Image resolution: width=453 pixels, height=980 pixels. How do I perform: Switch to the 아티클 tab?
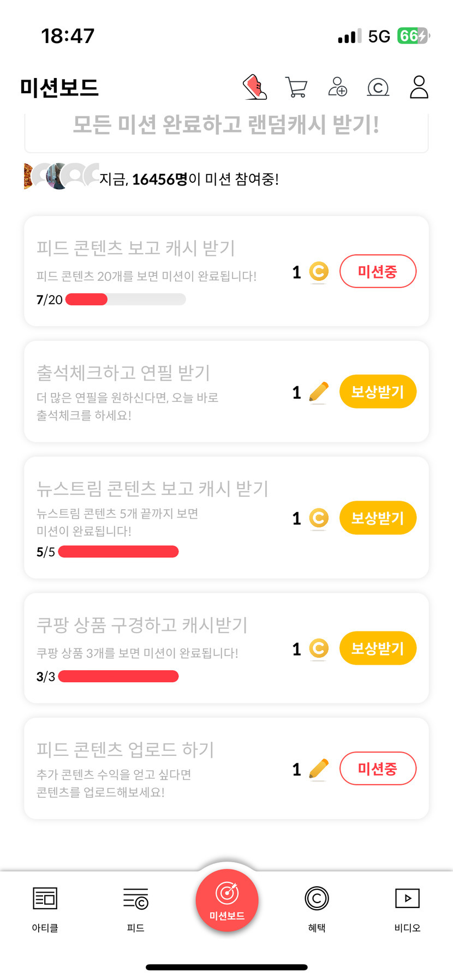tap(45, 908)
